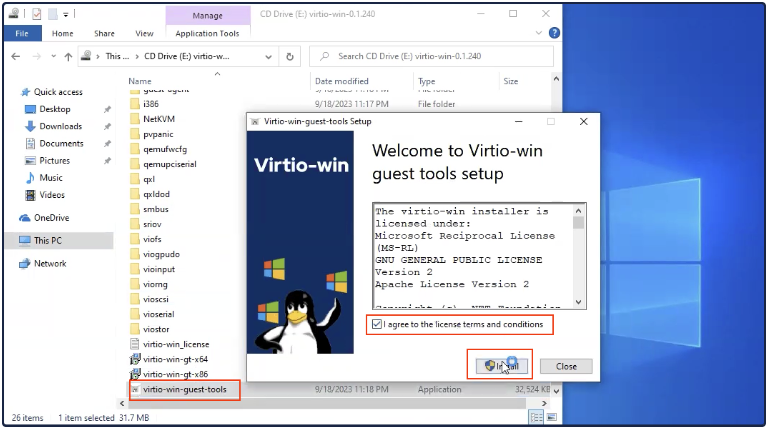Click the Install button in the setup dialog

point(499,366)
